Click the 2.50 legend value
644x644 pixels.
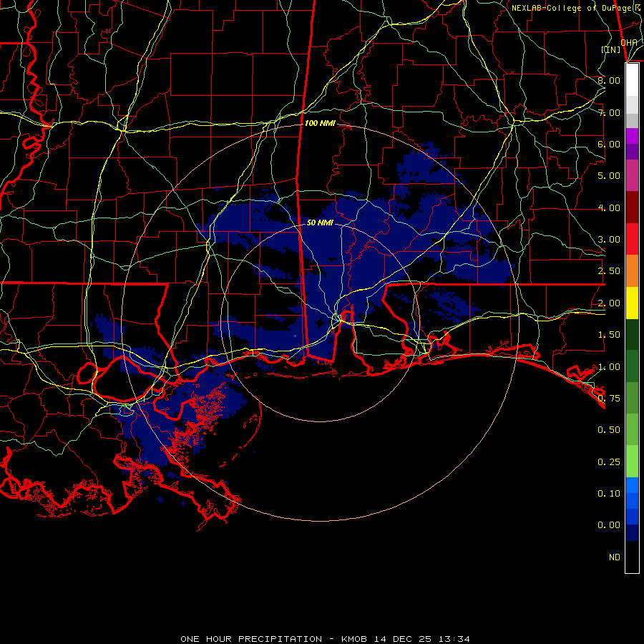pos(609,271)
